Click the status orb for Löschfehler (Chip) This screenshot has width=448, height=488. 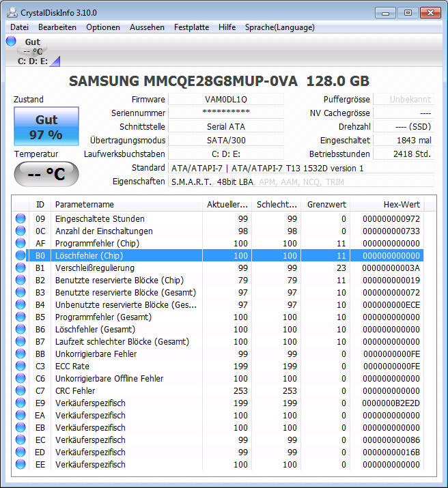(20, 255)
